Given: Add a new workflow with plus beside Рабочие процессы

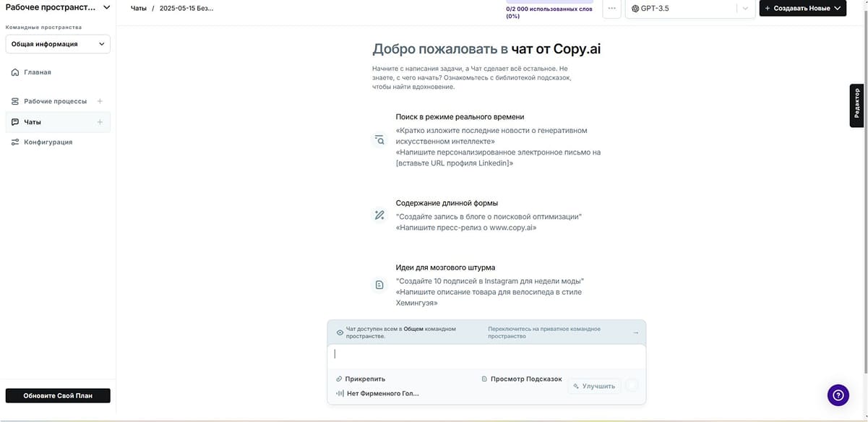Looking at the screenshot, I should pos(100,101).
